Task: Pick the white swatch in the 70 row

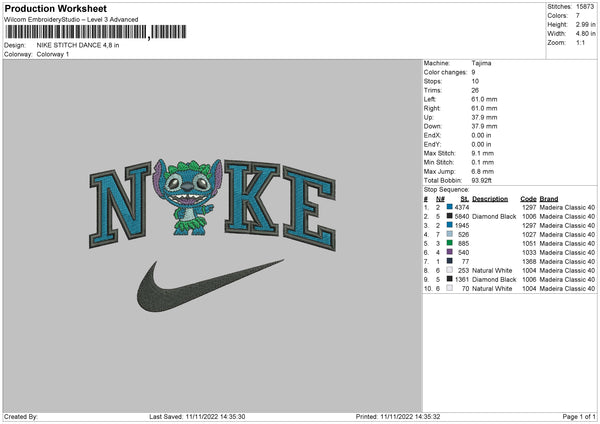Action: [449, 288]
